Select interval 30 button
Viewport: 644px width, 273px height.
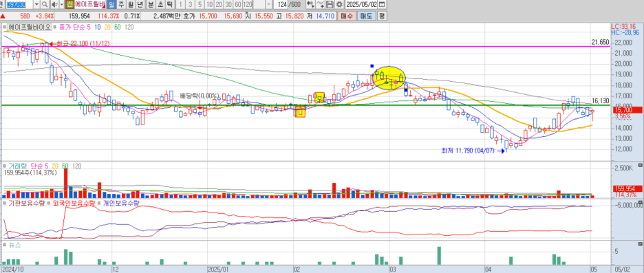[x=228, y=5]
